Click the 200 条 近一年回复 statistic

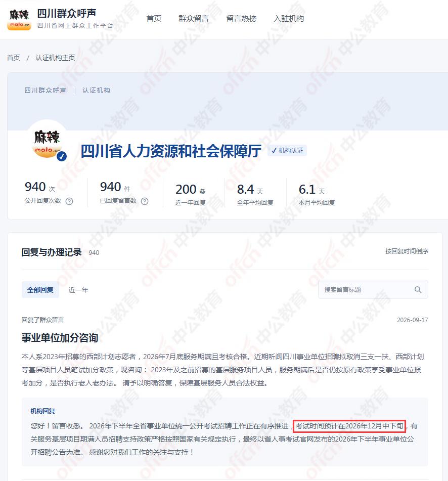[x=191, y=194]
